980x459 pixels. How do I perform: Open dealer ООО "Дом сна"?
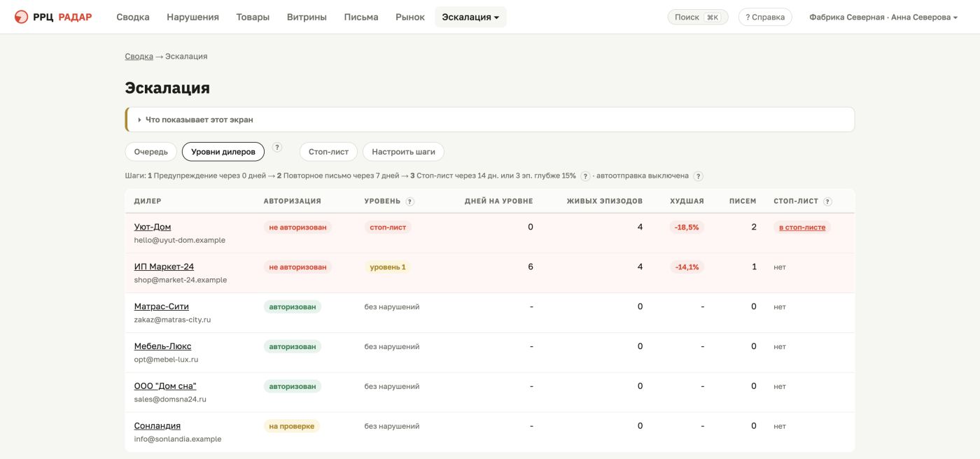165,386
